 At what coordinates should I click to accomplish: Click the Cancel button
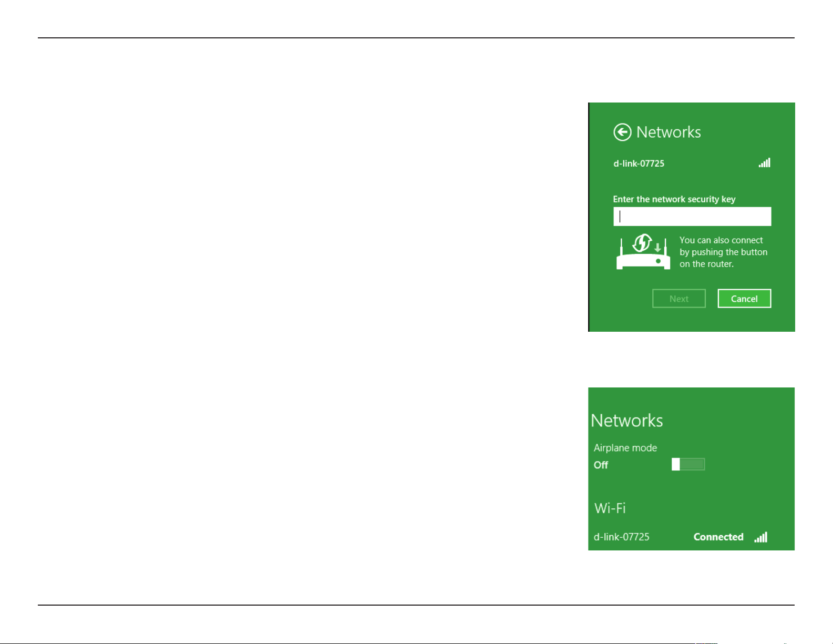pos(744,299)
